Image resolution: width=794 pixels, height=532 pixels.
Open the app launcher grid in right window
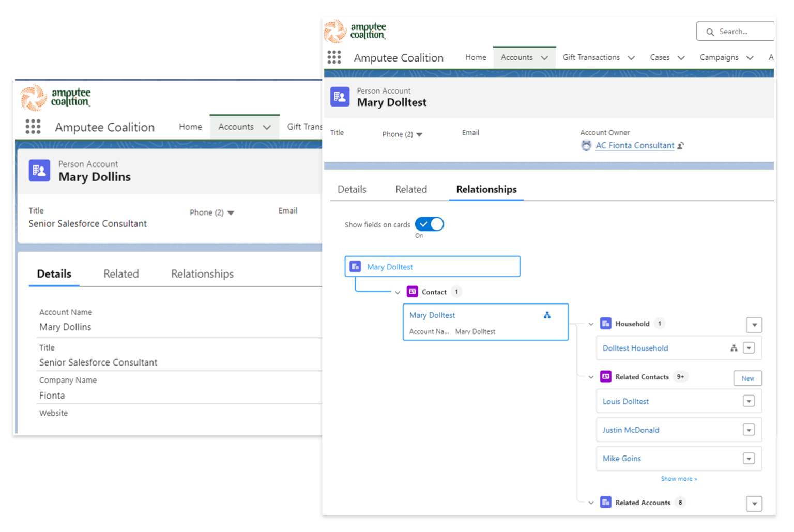pos(334,57)
